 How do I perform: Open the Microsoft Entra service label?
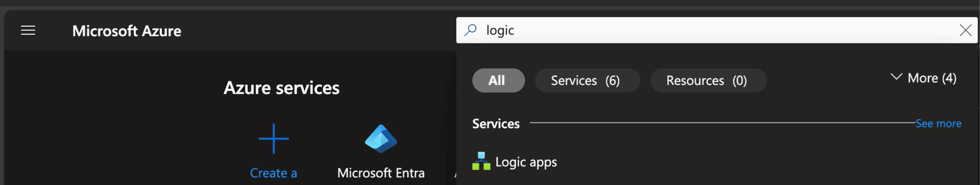(381, 173)
